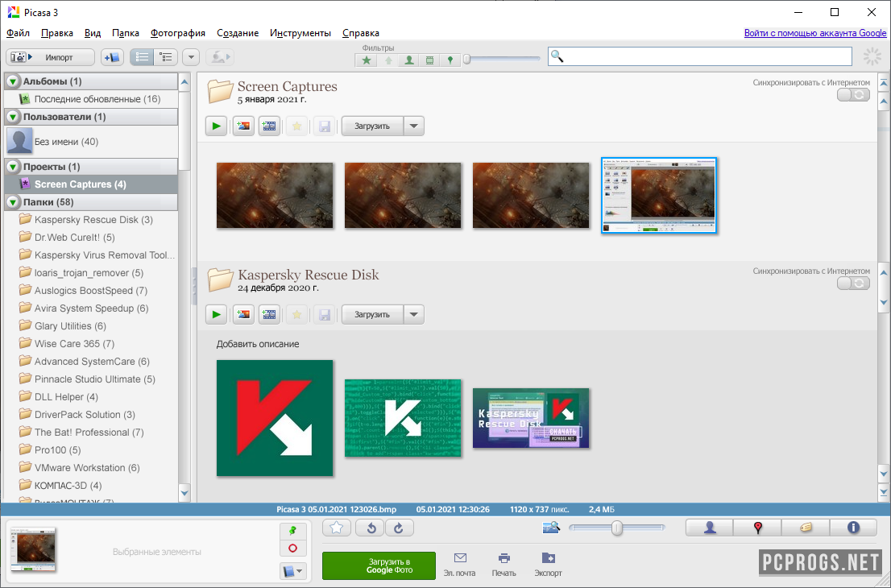Hold selected items with the pin icon
Screen dimensions: 891x588
point(293,531)
